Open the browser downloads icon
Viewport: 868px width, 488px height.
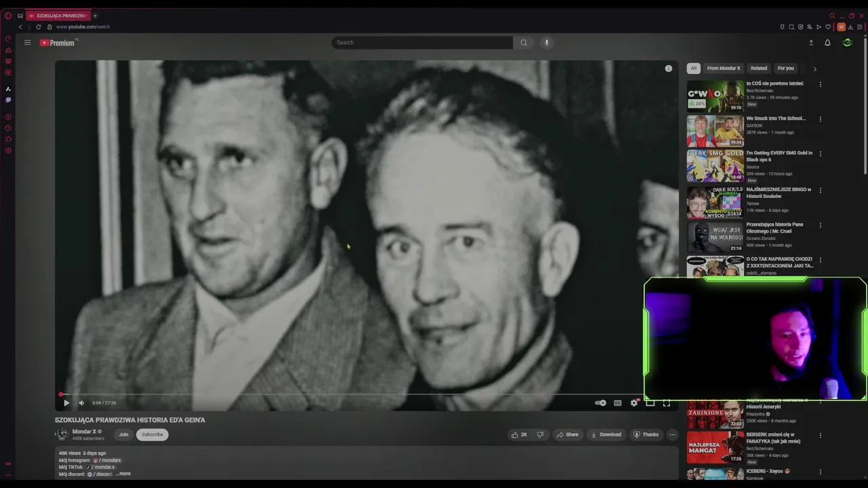852,27
